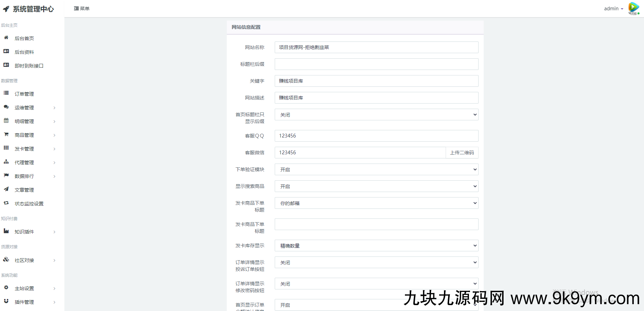644x311 pixels.
Task: Click the paper plane icon for 文章管理
Action: (6, 189)
